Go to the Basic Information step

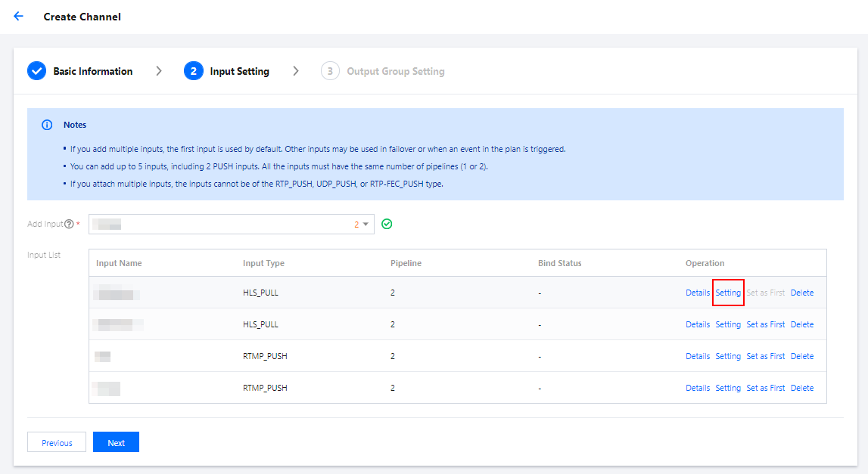[x=92, y=71]
